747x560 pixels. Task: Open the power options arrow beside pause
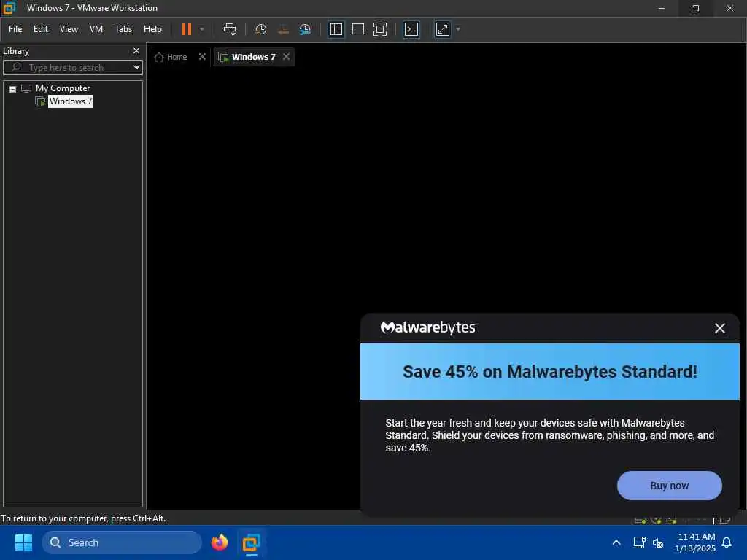click(x=202, y=29)
